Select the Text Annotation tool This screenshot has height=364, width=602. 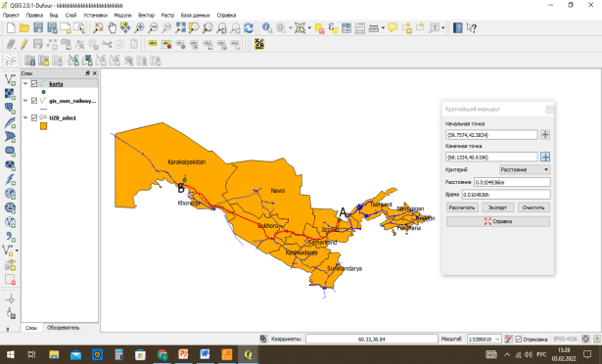point(435,27)
